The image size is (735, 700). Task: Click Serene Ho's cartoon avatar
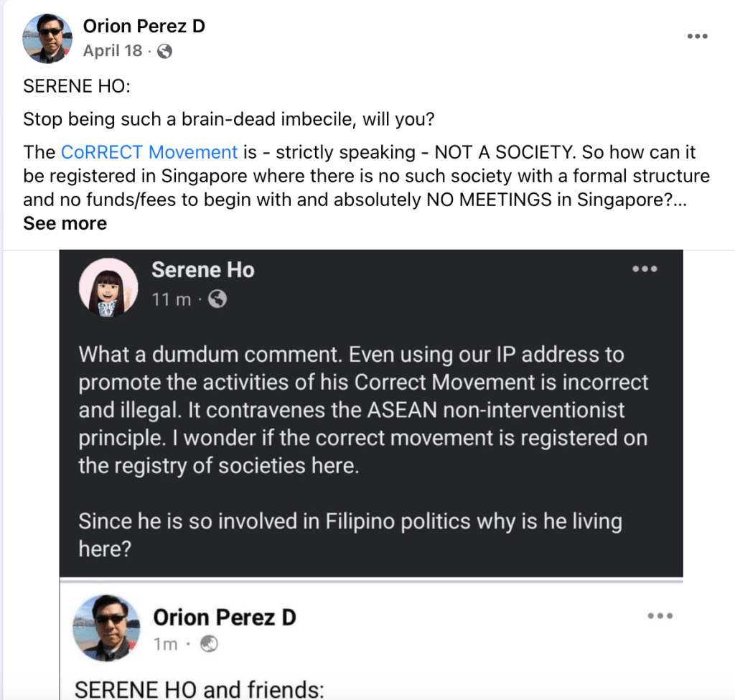click(x=108, y=287)
